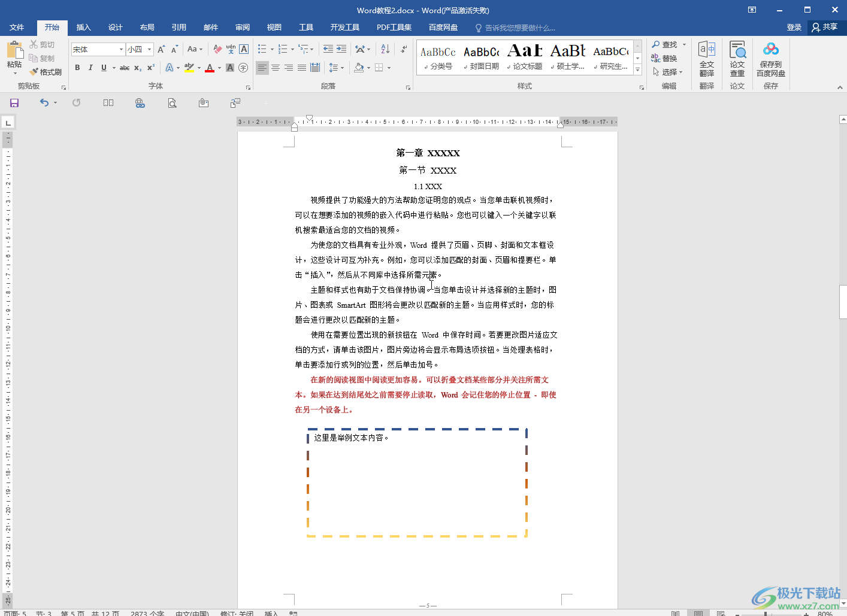Open the File (文件) tab
Viewport: 847px width, 616px height.
[17, 28]
